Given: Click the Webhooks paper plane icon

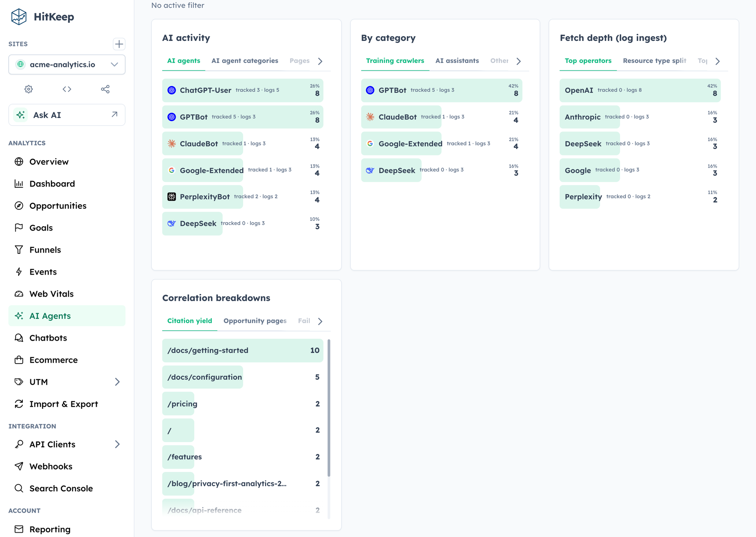Looking at the screenshot, I should pyautogui.click(x=19, y=466).
